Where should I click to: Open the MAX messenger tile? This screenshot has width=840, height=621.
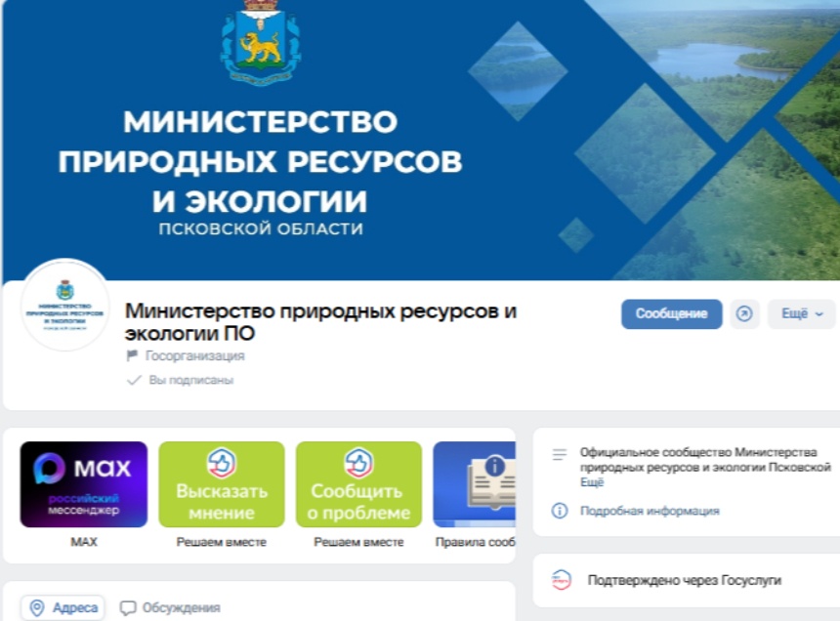coord(84,484)
